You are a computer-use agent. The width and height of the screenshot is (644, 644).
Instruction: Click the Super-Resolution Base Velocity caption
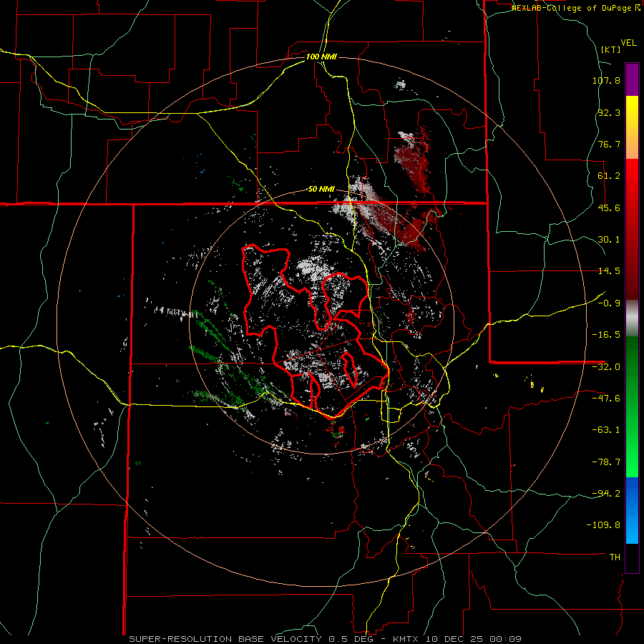(326, 639)
